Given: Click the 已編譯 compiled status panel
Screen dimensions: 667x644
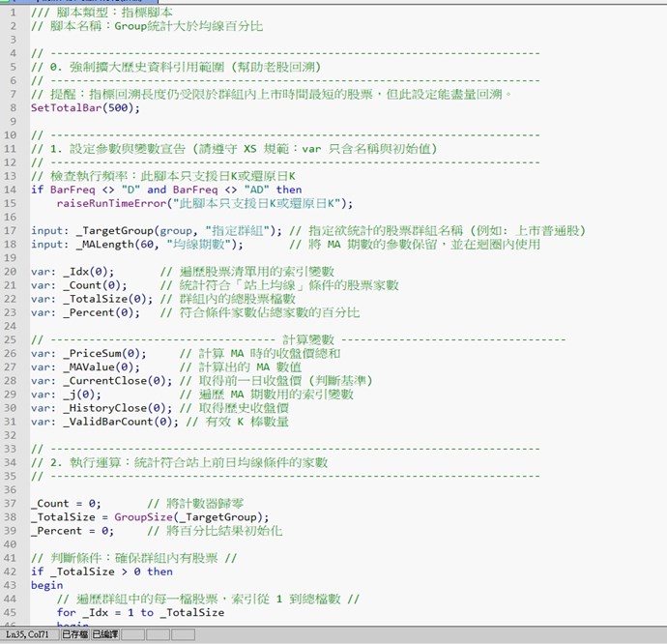Looking at the screenshot, I should (x=105, y=634).
